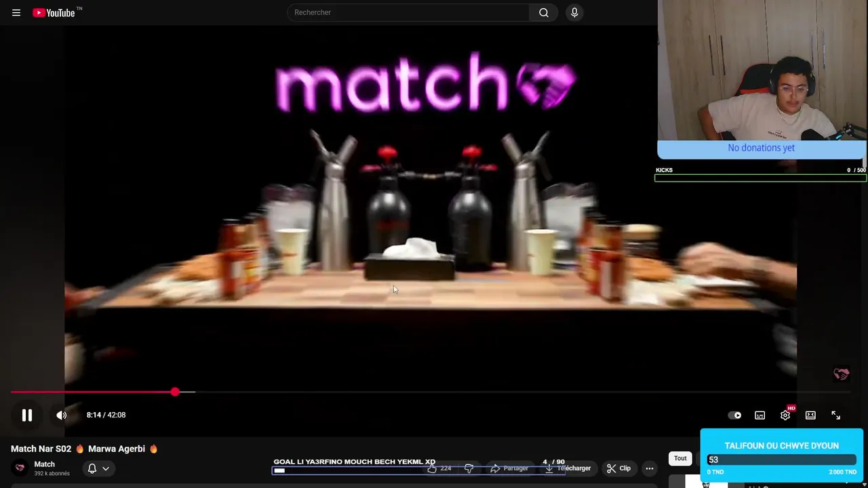The image size is (868, 488).
Task: Click the Rechercher search field
Action: coord(408,12)
